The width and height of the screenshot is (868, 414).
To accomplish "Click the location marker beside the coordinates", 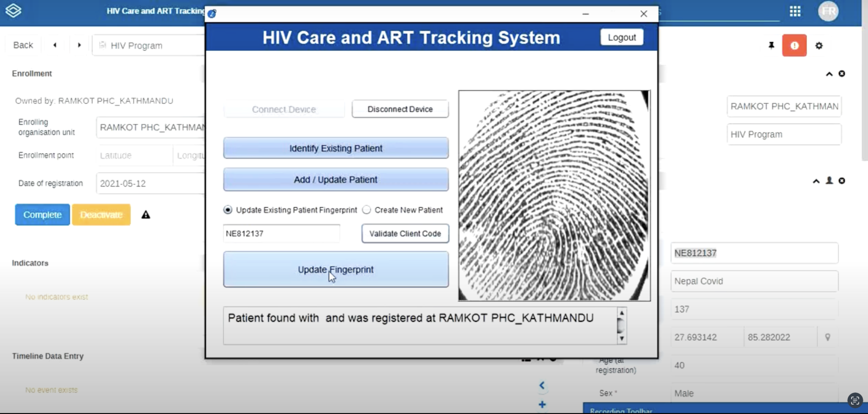I will (828, 337).
